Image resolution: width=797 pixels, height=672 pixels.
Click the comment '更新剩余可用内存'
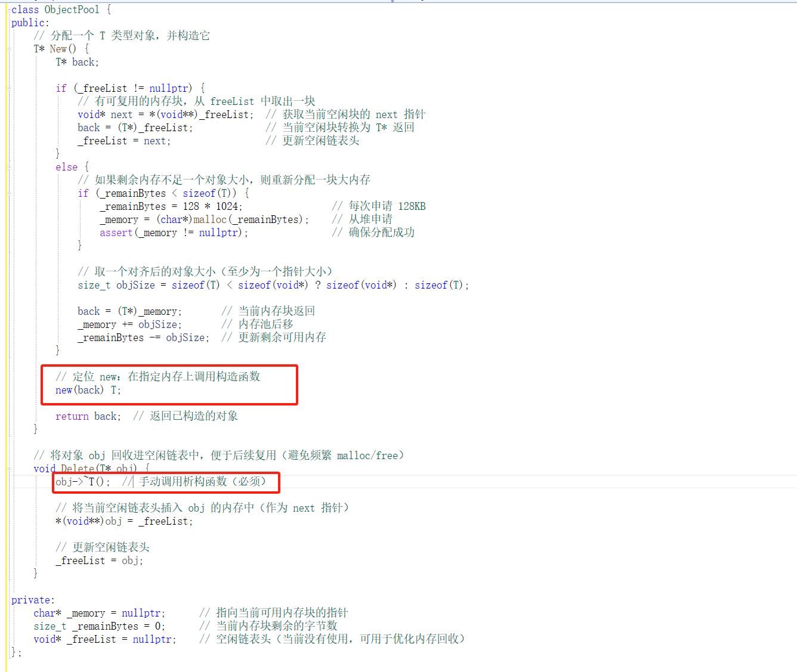click(x=274, y=337)
